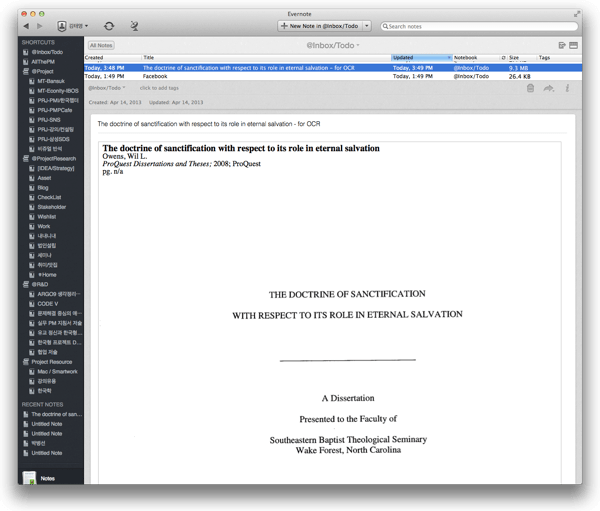Sort notes by Updated column header
The width and height of the screenshot is (600, 511).
[420, 58]
